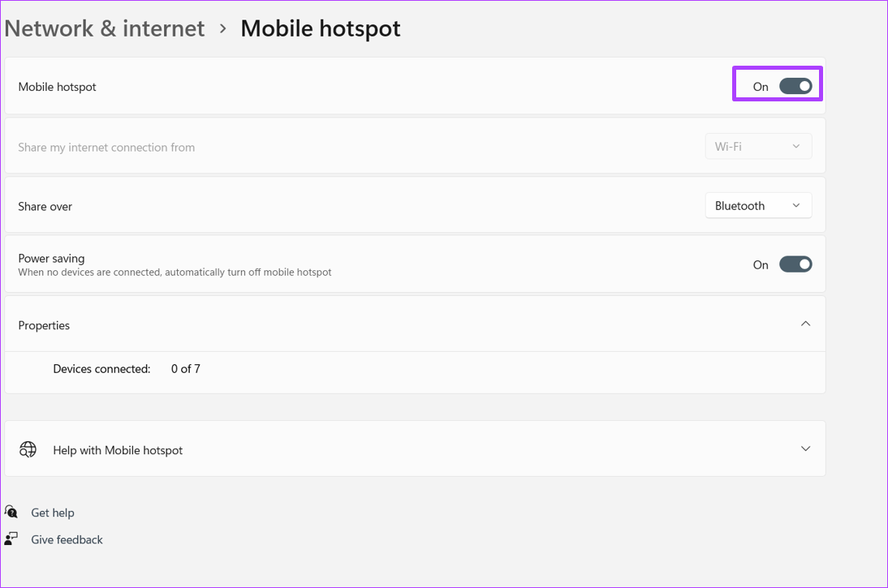Screen dimensions: 888x588
Task: Click the Share over row label
Action: coord(45,207)
